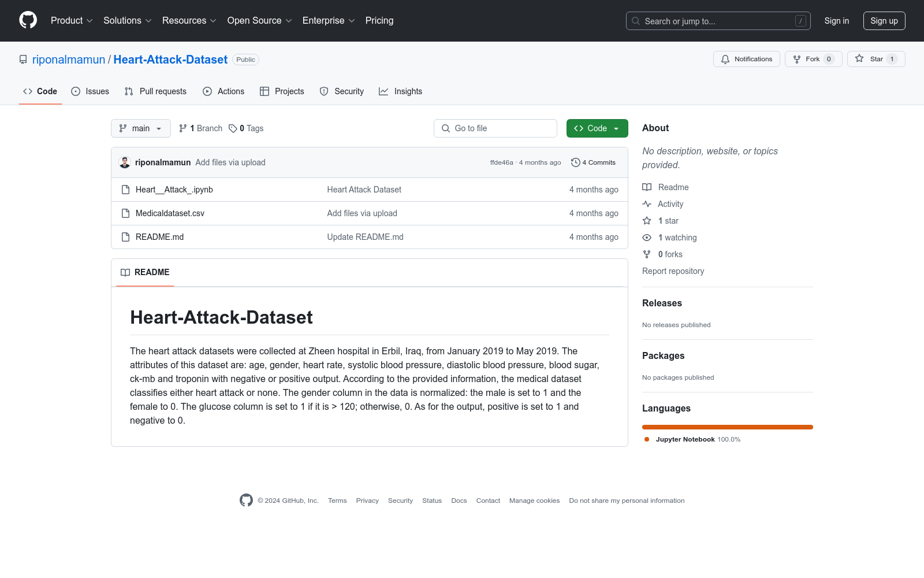Click the commit history clock icon
Screen dimensions: 924x578
575,162
